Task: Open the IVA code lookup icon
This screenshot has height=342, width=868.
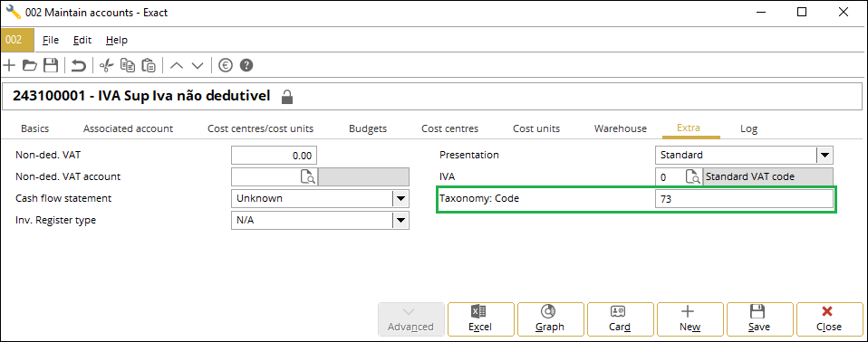Action: pos(692,176)
